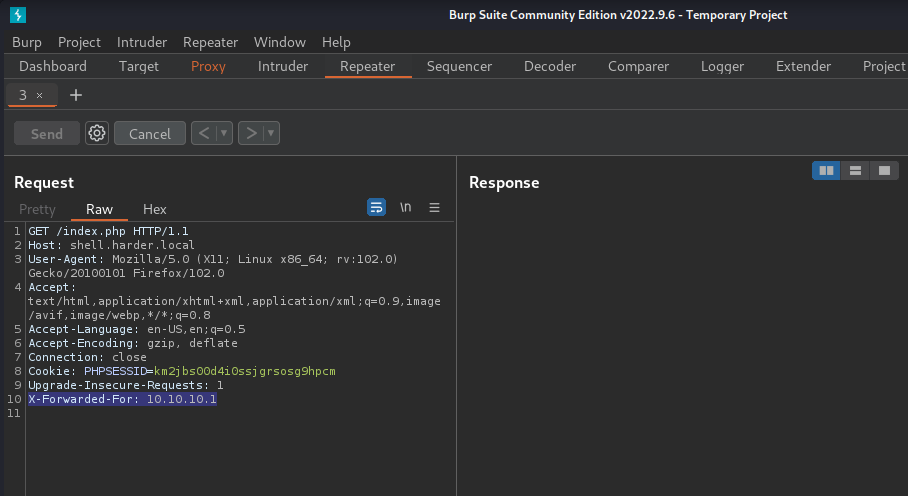Click the Send button
This screenshot has width=908, height=496.
tap(46, 134)
